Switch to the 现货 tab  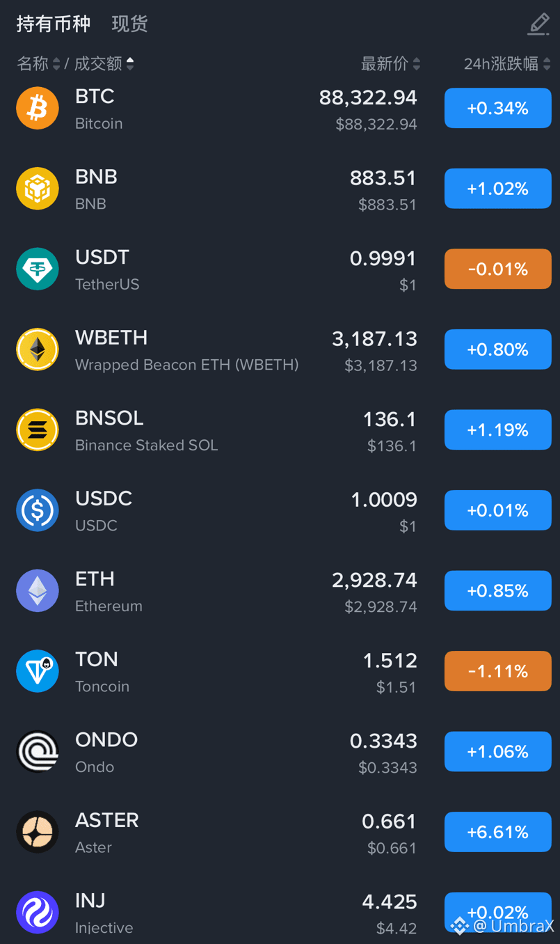coord(129,24)
